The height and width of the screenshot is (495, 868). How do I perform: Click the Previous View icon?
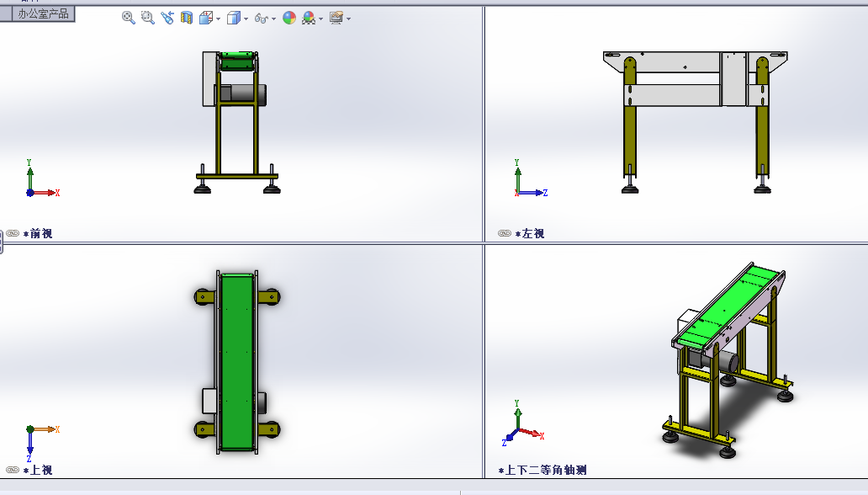[x=167, y=18]
